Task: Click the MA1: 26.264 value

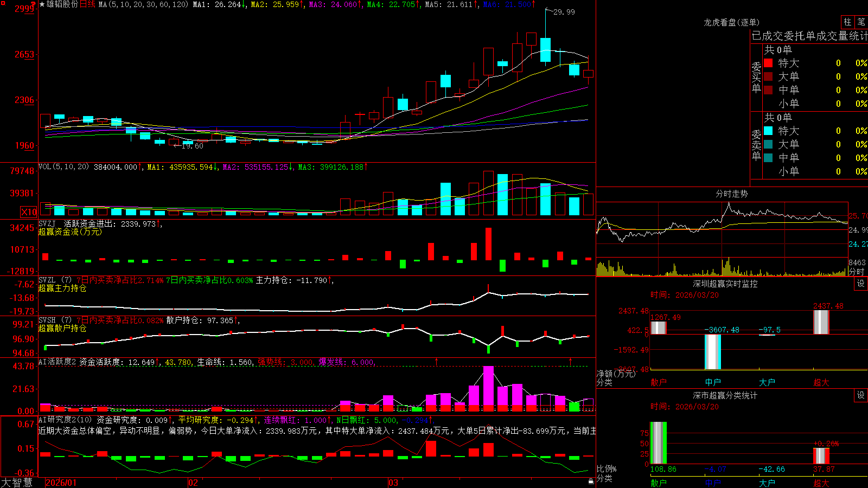Action: pos(217,4)
